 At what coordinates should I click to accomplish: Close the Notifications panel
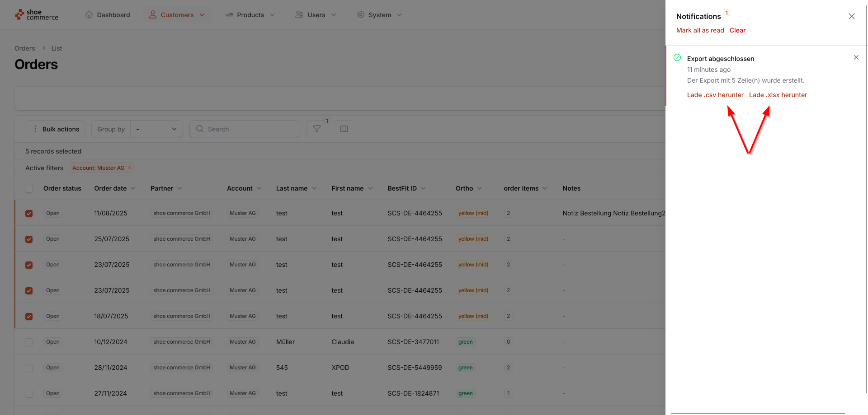point(851,16)
